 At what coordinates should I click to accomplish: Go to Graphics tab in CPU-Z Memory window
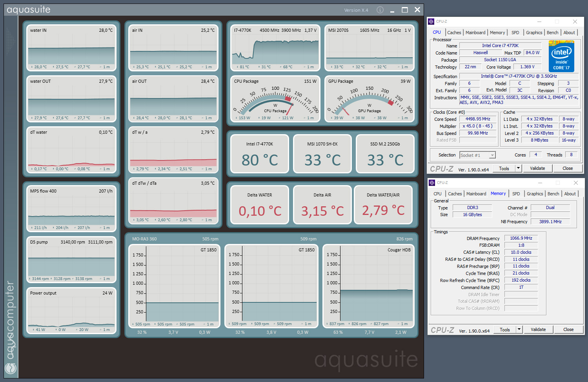(x=535, y=194)
